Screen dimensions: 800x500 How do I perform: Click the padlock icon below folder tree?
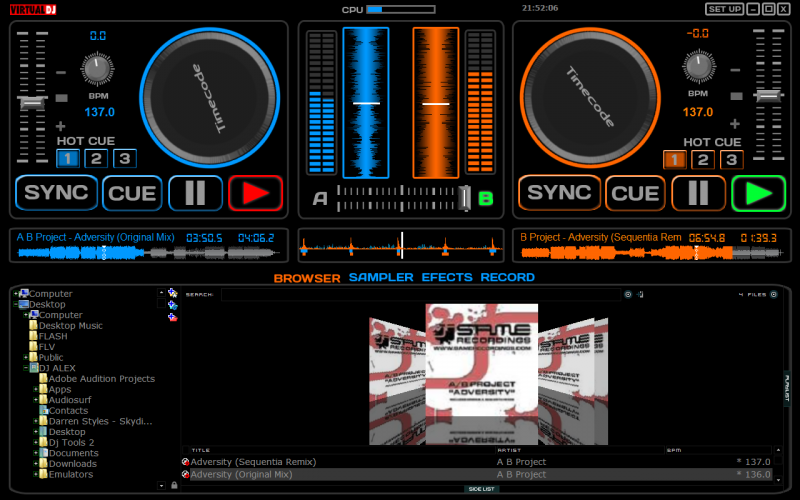point(174,485)
